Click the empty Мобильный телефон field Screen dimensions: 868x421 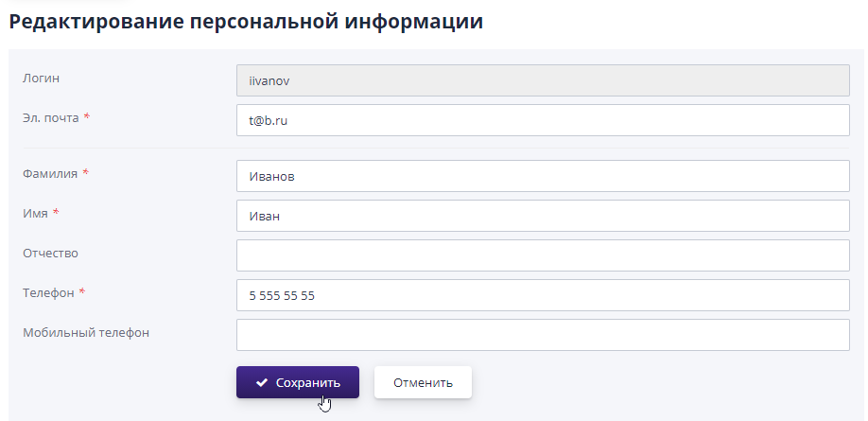(x=543, y=335)
